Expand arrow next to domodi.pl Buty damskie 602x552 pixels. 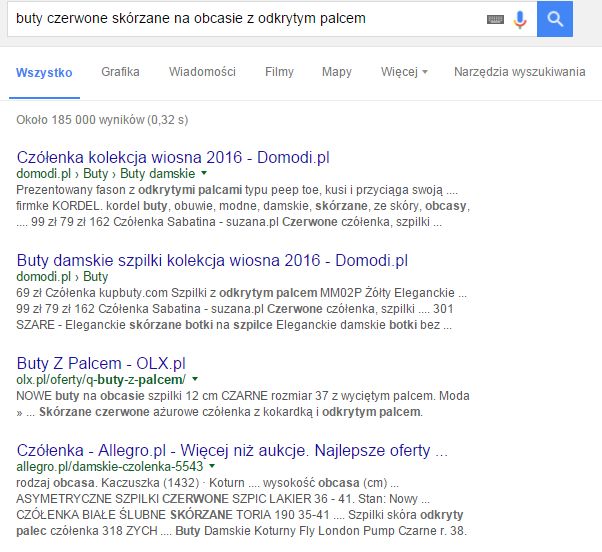205,174
